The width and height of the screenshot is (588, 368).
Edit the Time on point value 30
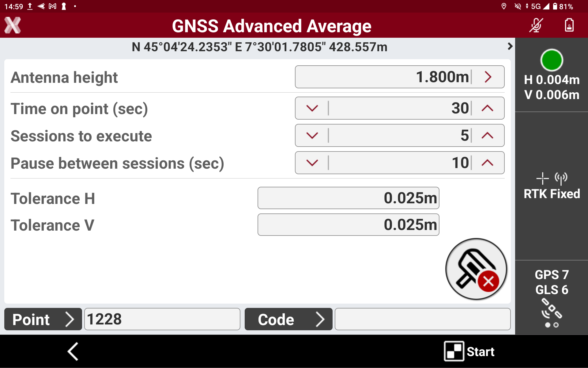(400, 108)
